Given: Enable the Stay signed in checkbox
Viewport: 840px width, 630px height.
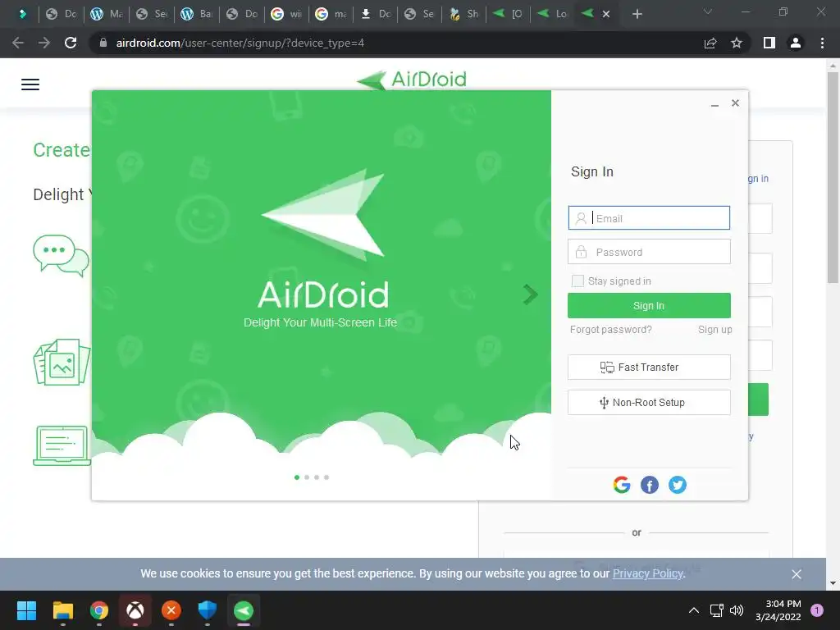Looking at the screenshot, I should tap(577, 281).
